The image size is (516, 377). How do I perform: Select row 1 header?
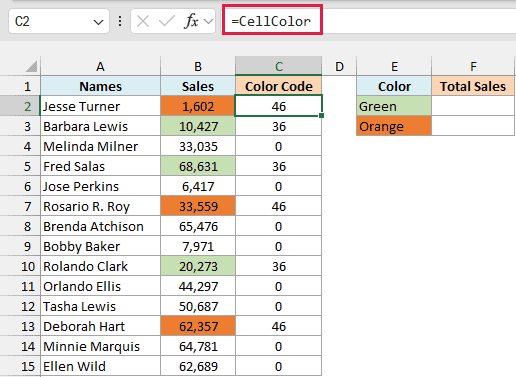click(20, 86)
